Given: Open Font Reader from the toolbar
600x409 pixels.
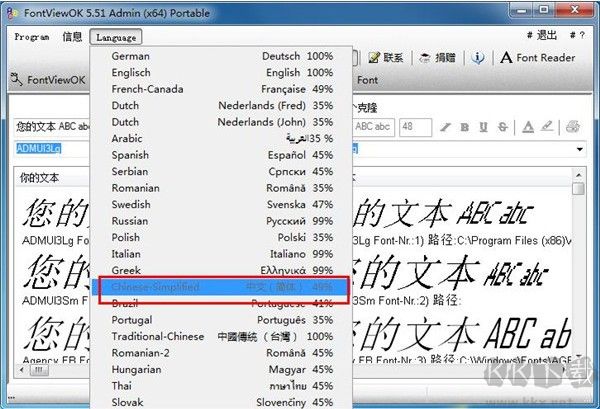Looking at the screenshot, I should coord(537,58).
